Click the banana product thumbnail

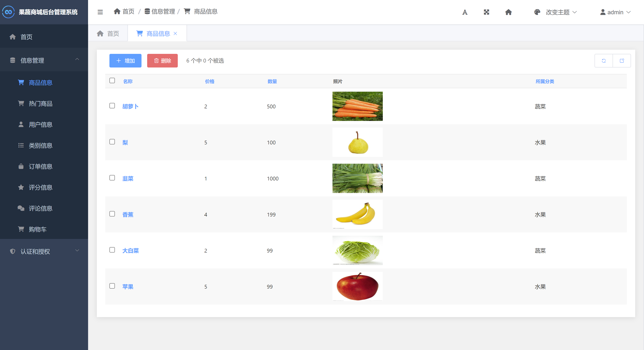click(357, 214)
